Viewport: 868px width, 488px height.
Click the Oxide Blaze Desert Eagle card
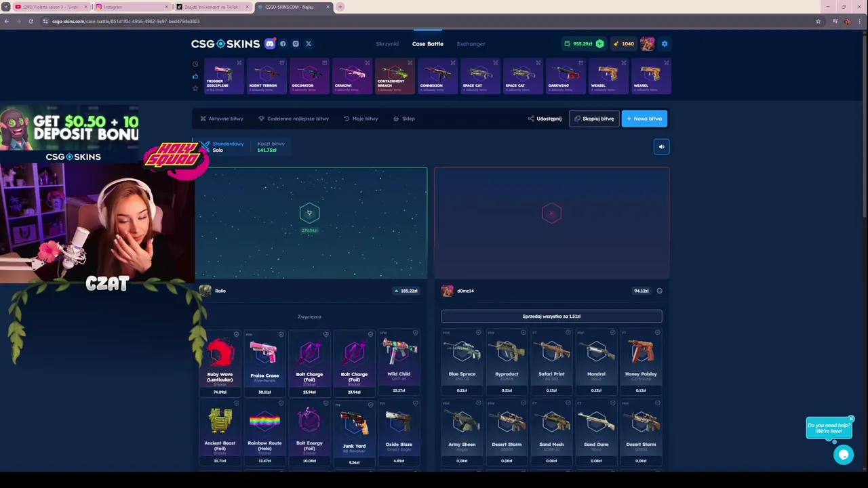pos(399,433)
